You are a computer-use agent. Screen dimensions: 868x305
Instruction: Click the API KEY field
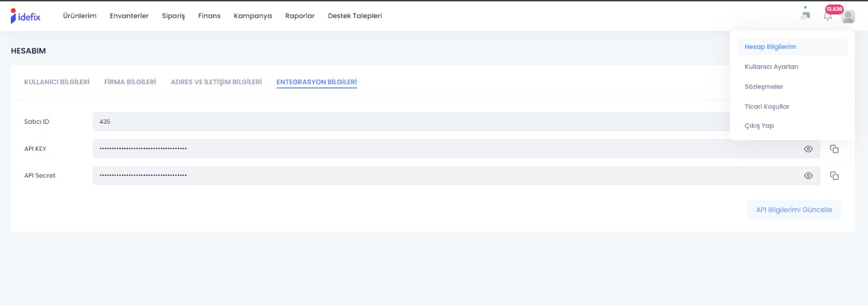click(x=456, y=149)
